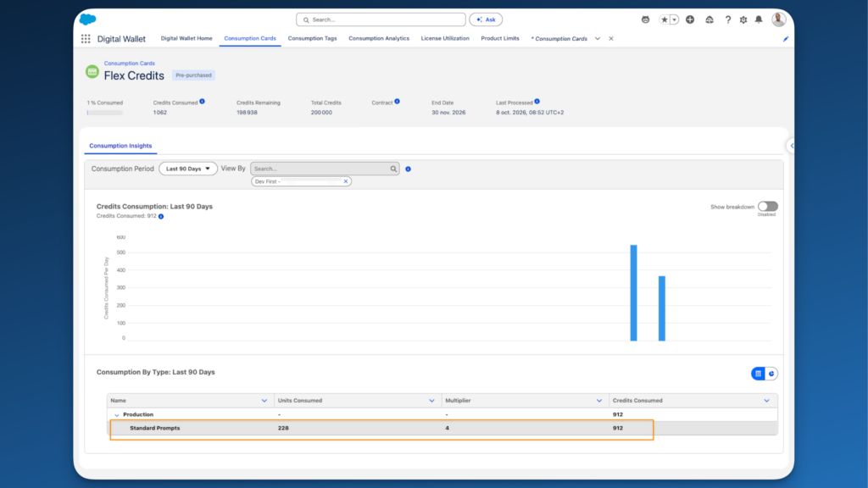Collapse the Production row
The height and width of the screenshot is (488, 868).
pyautogui.click(x=116, y=415)
